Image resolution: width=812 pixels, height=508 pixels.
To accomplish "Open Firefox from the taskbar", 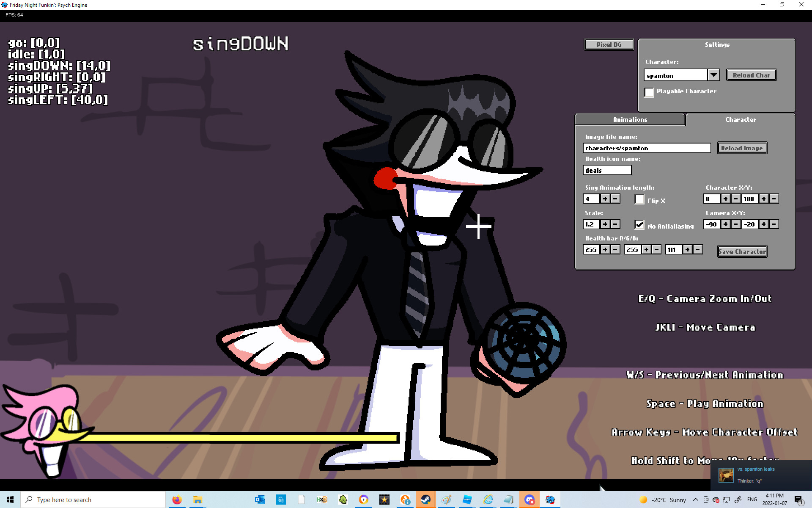I will [176, 500].
